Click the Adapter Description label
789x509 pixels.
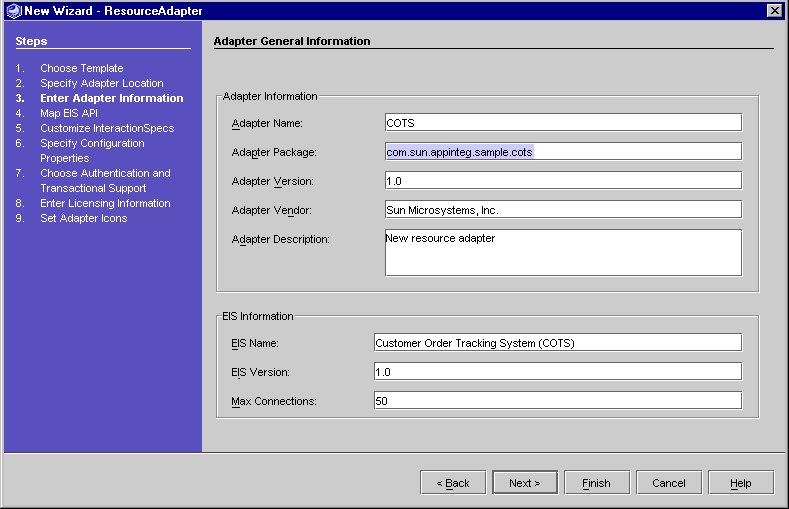(280, 239)
